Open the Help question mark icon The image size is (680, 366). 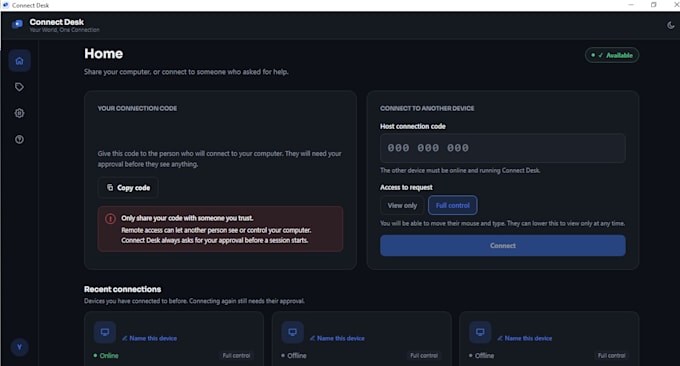(x=19, y=139)
